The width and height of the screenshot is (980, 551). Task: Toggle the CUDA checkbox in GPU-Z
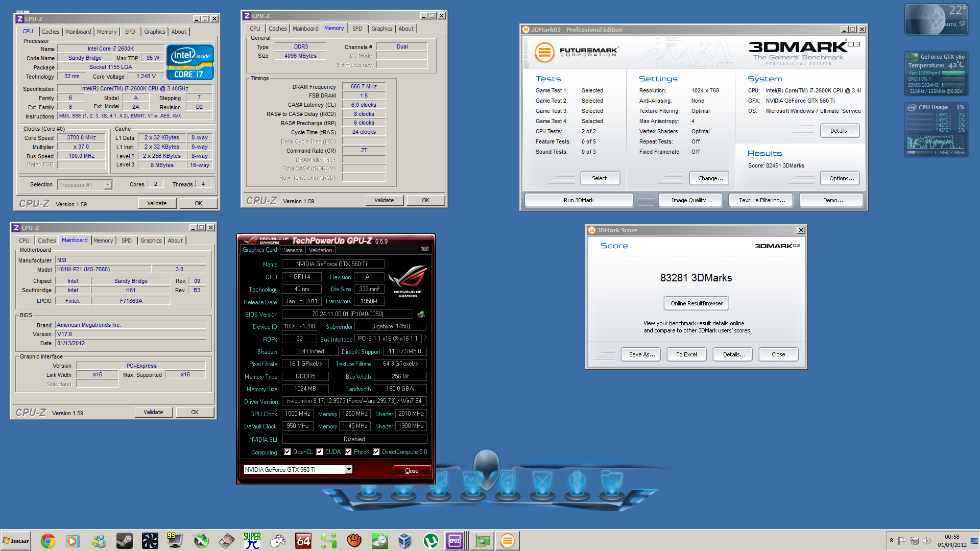[320, 452]
